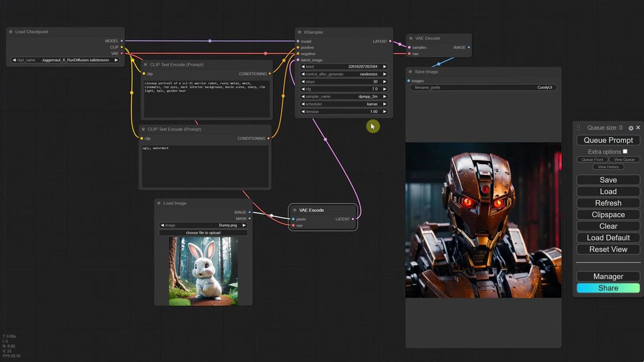Collapse the Load Checkpoint node via its dot
This screenshot has width=644, height=362.
pyautogui.click(x=11, y=32)
